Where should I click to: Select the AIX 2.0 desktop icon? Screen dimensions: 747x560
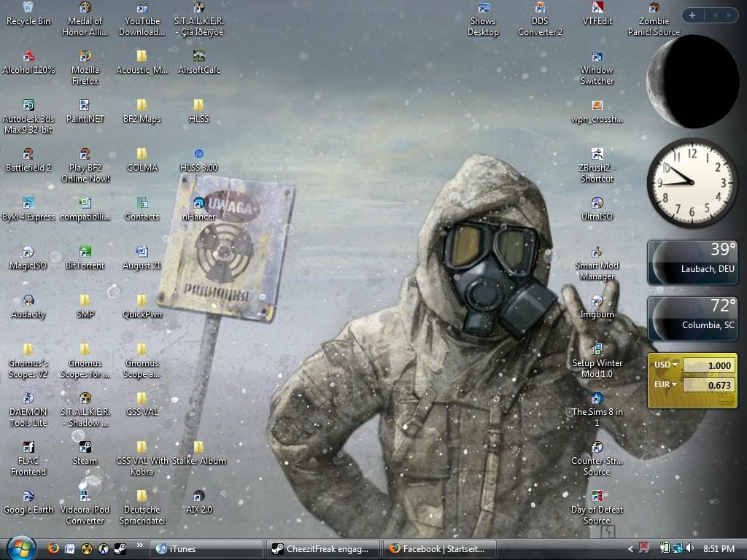click(x=198, y=502)
